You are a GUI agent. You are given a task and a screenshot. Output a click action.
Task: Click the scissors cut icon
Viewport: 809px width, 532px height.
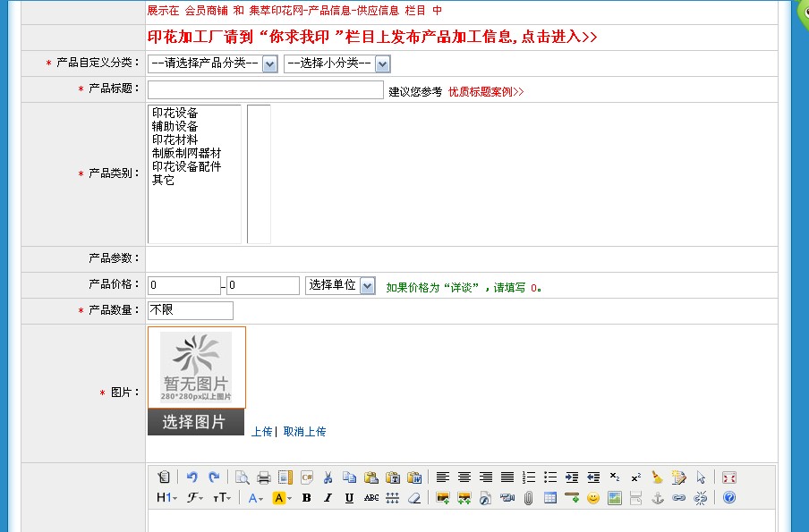(328, 477)
